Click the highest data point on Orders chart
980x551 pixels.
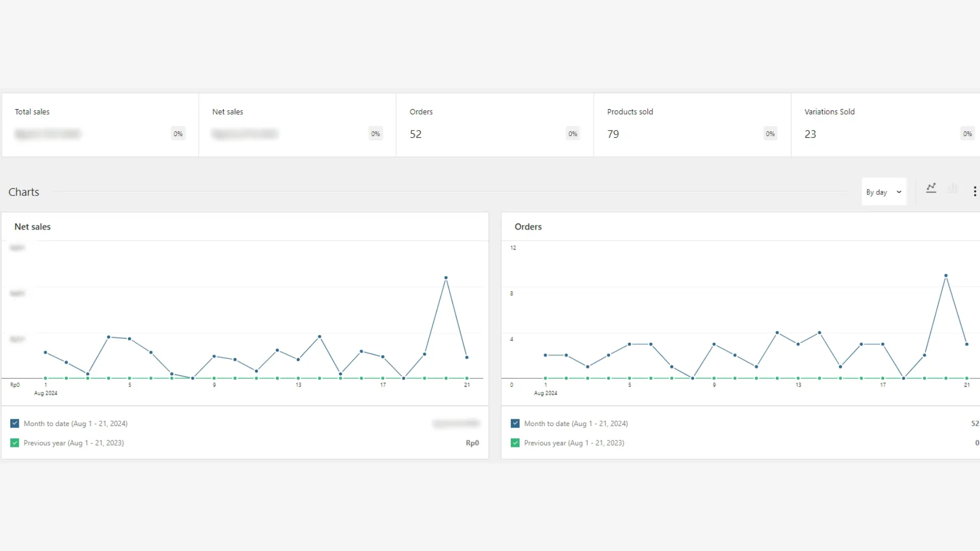tap(946, 275)
